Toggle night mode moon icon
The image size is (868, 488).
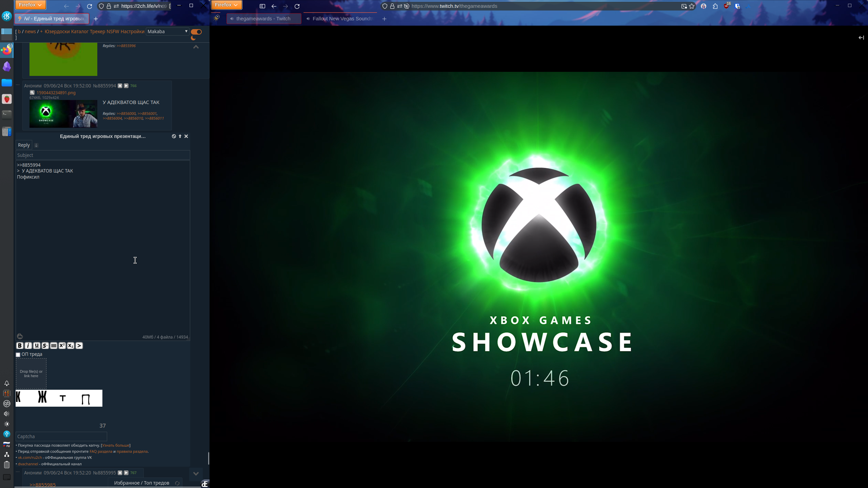tap(193, 38)
